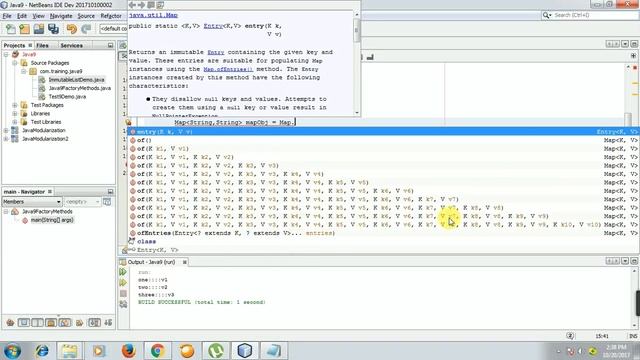The width and height of the screenshot is (640, 360).
Task: Open Test9Demo.java in Projects tree
Action: [67, 97]
